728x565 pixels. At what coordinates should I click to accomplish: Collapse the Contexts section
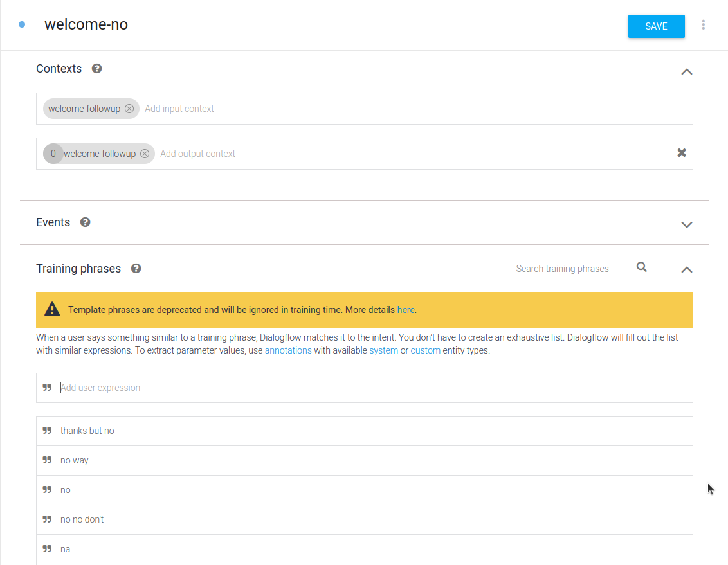point(686,71)
